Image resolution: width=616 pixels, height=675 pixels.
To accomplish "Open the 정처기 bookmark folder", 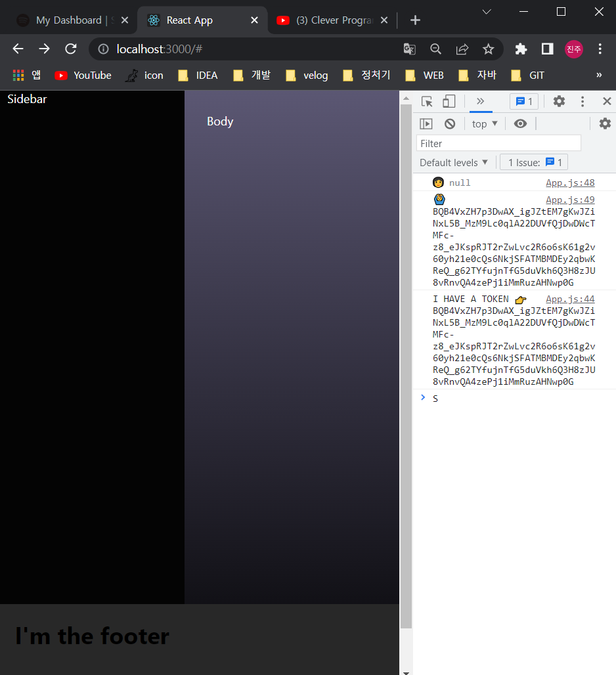I will [366, 76].
